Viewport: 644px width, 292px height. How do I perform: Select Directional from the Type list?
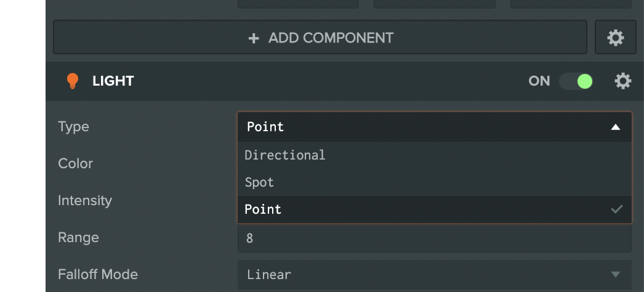[285, 155]
